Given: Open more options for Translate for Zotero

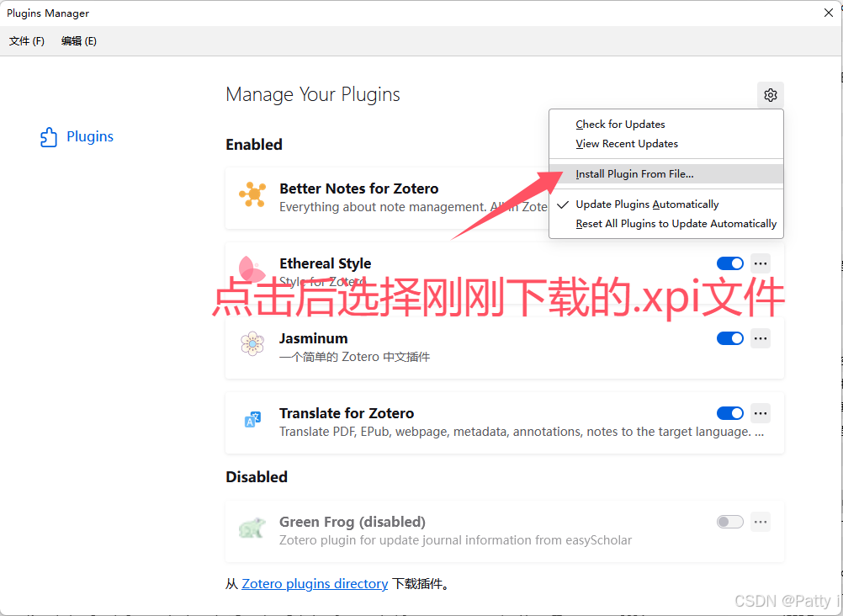Looking at the screenshot, I should tap(761, 413).
